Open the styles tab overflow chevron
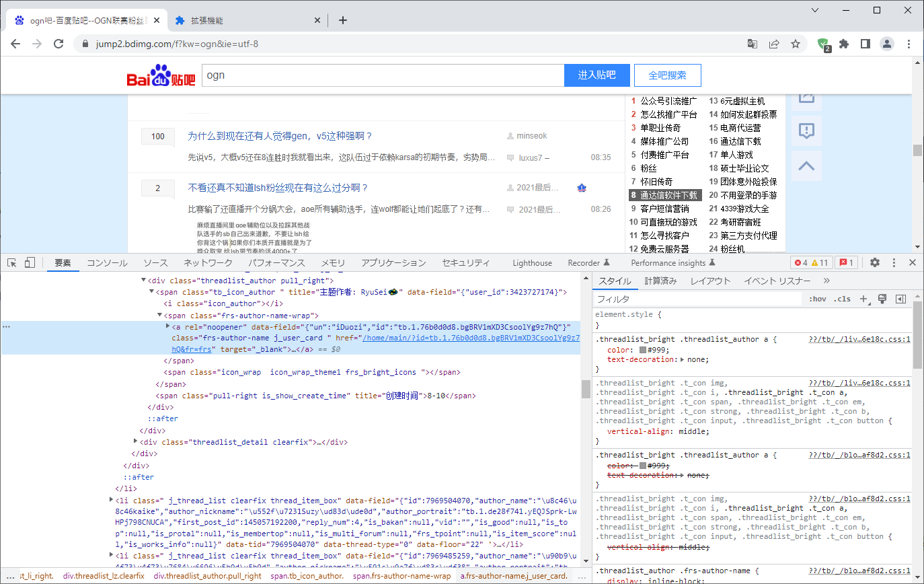Viewport: 924px width, 584px height. (x=826, y=281)
